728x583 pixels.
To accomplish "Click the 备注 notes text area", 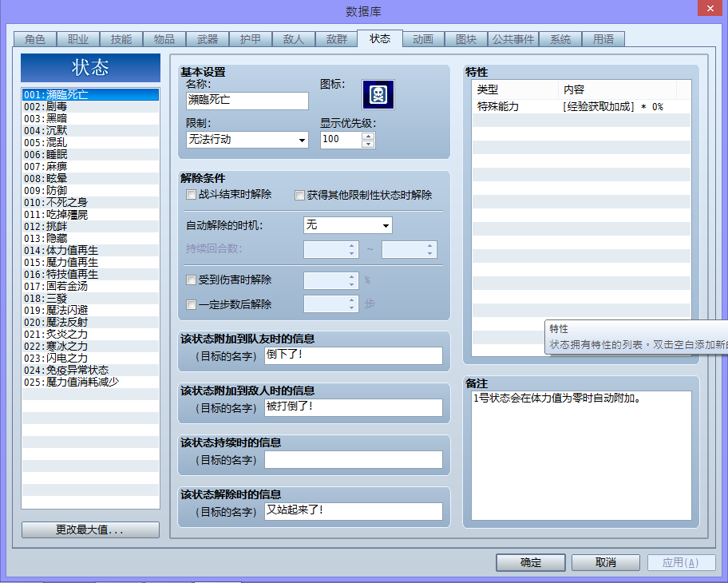I will pos(581,455).
